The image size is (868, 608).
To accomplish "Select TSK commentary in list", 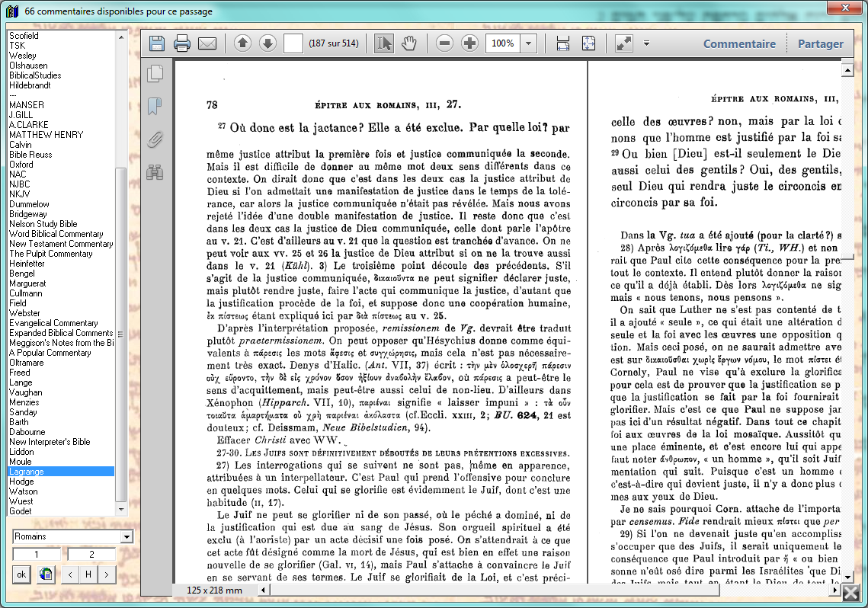I will click(18, 46).
